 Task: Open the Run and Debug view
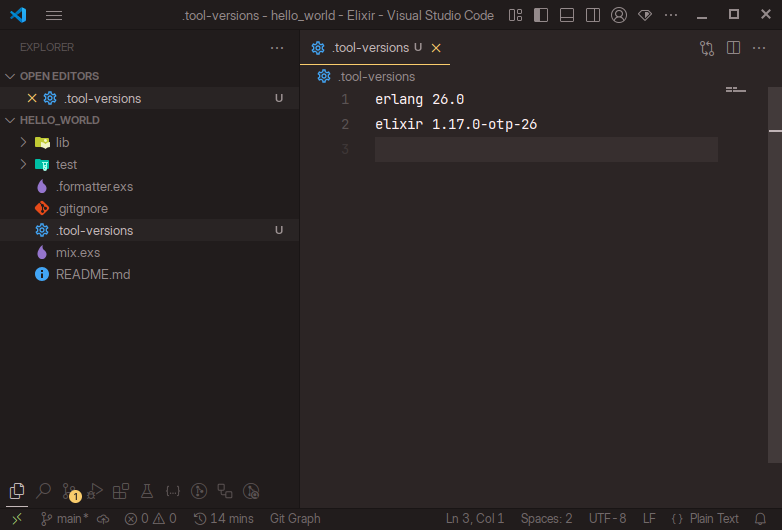click(x=95, y=491)
